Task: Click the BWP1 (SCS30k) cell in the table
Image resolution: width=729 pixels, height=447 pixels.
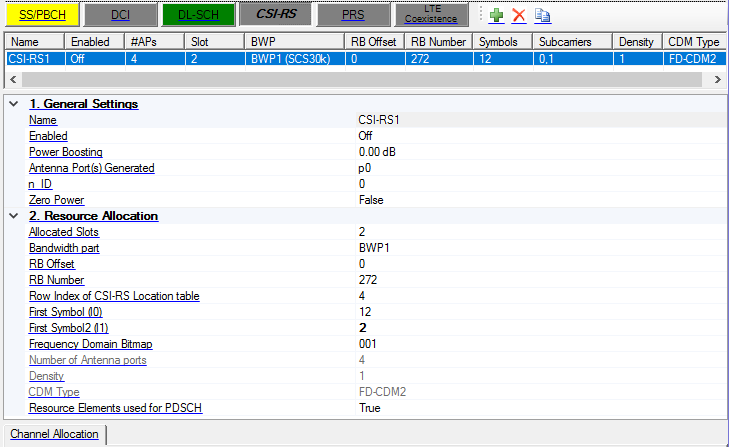Action: [295, 59]
